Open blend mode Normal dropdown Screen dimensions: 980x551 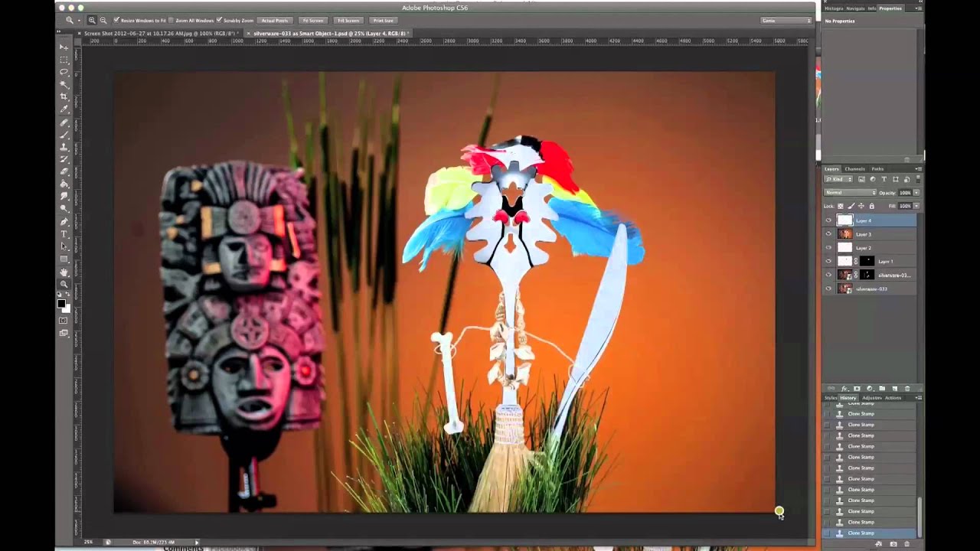(x=850, y=192)
